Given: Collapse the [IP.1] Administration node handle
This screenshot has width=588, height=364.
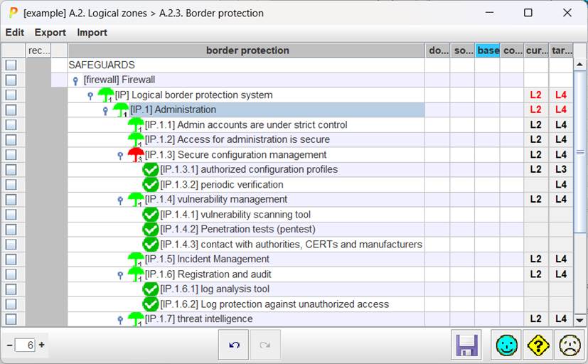Looking at the screenshot, I should click(x=105, y=111).
